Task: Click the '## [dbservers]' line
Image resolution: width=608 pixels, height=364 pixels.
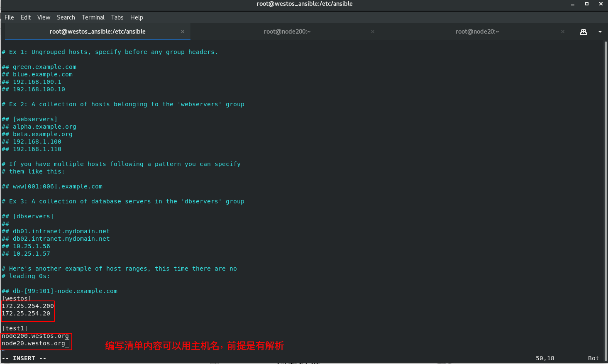Action: (x=28, y=216)
